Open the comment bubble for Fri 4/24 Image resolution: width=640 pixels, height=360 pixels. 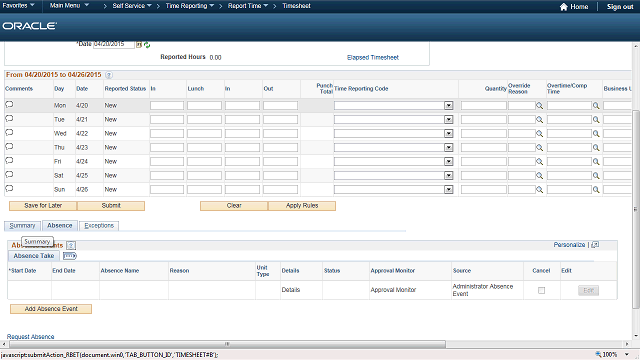click(x=9, y=160)
